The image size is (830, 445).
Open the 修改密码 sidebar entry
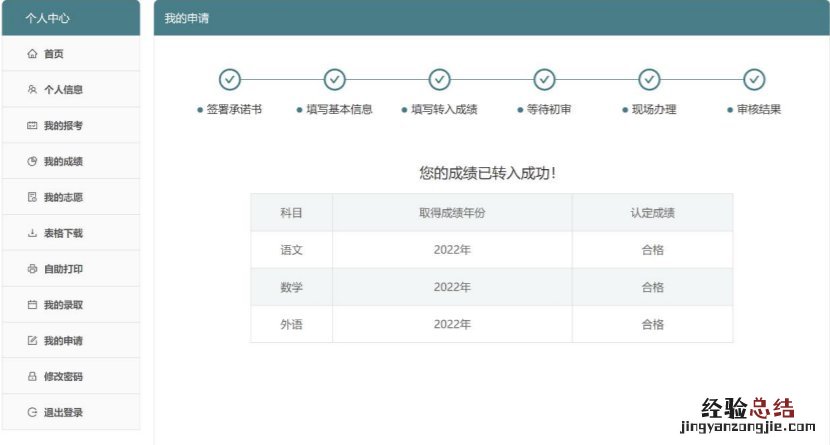click(71, 376)
